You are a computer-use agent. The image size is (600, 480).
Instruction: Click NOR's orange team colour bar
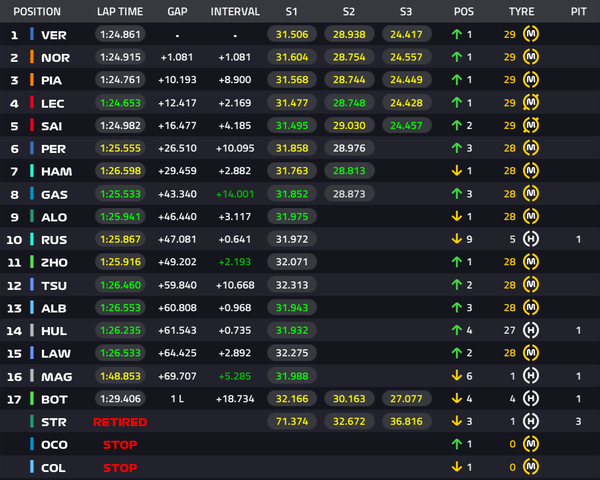(x=32, y=57)
